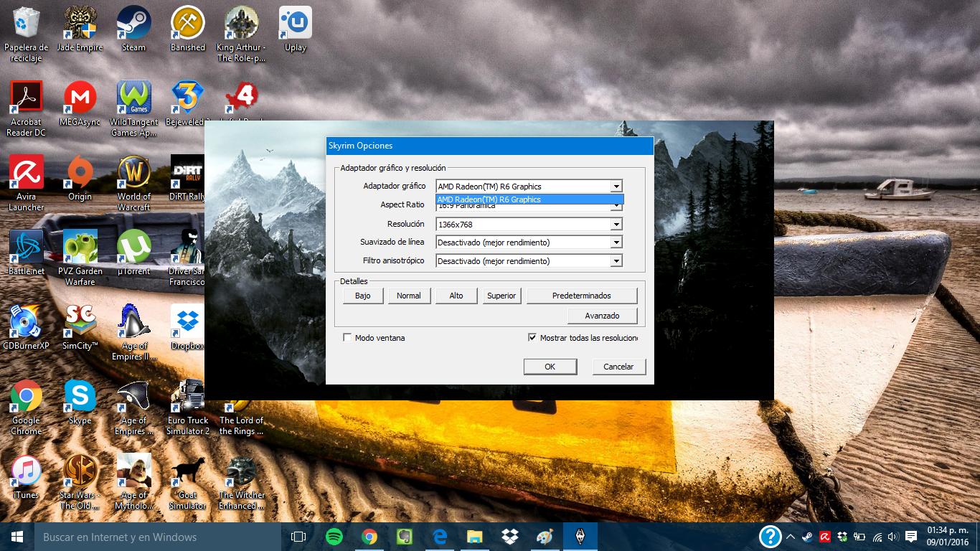Select the Battle.net desktop shortcut
The width and height of the screenshot is (980, 551).
[x=27, y=253]
